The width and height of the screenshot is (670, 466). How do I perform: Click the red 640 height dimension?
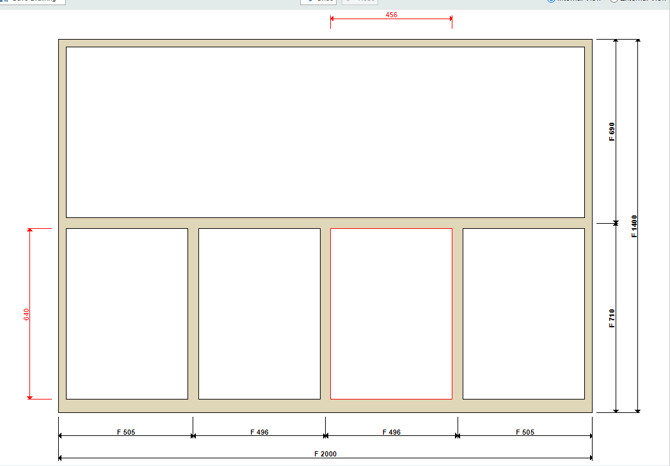(x=26, y=314)
